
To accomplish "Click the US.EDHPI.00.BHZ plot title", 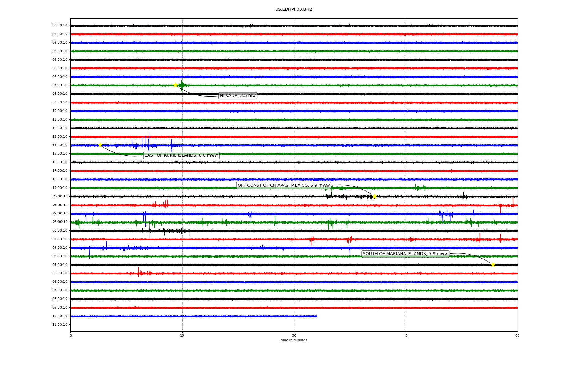I will tap(294, 10).
